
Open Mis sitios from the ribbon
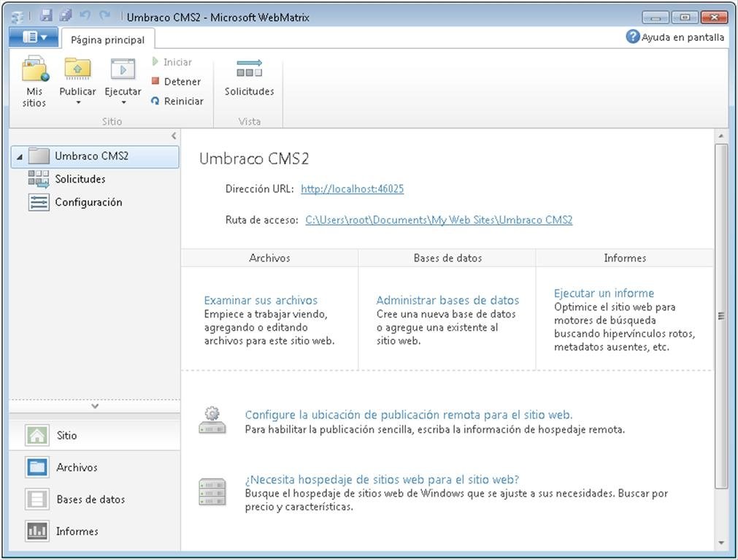pos(34,82)
